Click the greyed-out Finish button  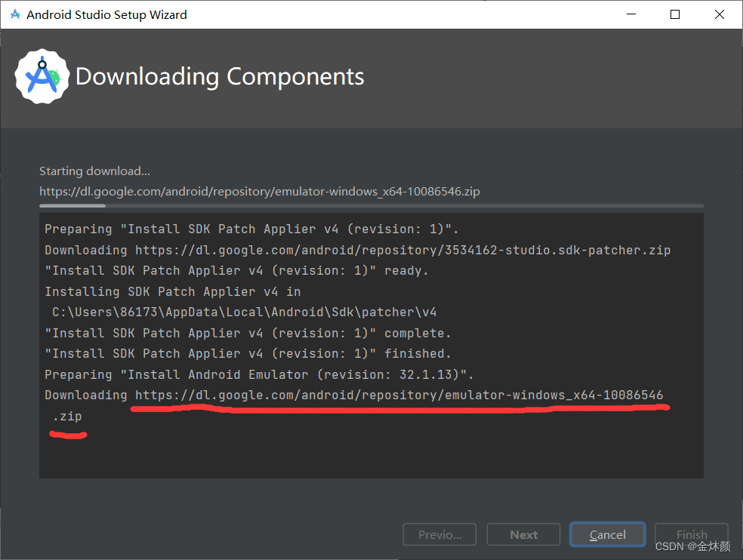(692, 534)
